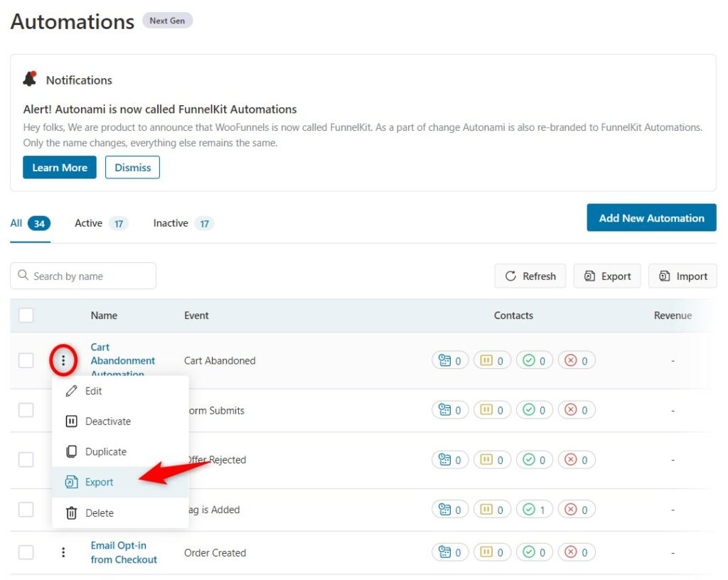The height and width of the screenshot is (580, 728).
Task: Click paused contacts badge in Offer Rejected row
Action: 492,460
